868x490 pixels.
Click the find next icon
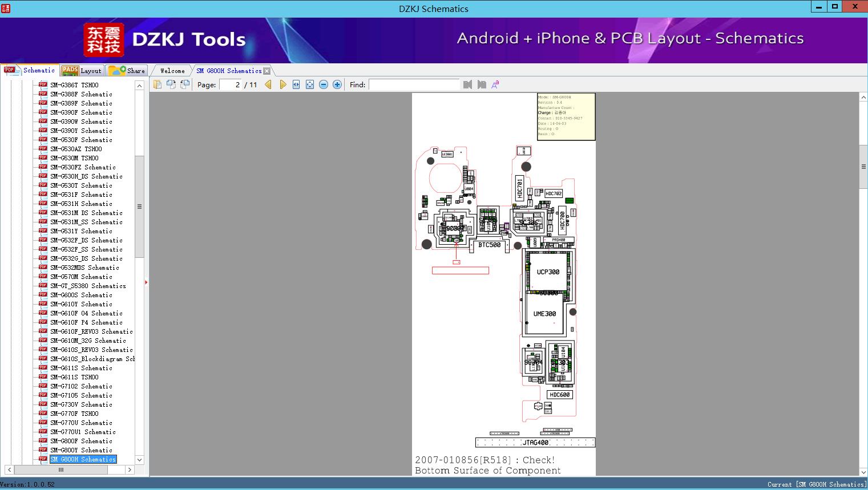[482, 84]
